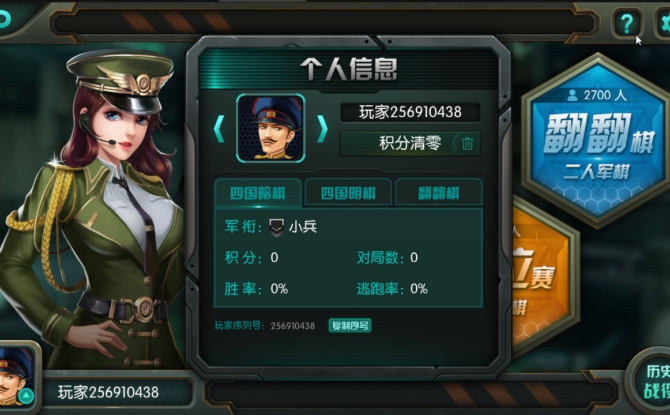The height and width of the screenshot is (415, 670).
Task: Switch to the 四国明棋 tab
Action: (348, 193)
